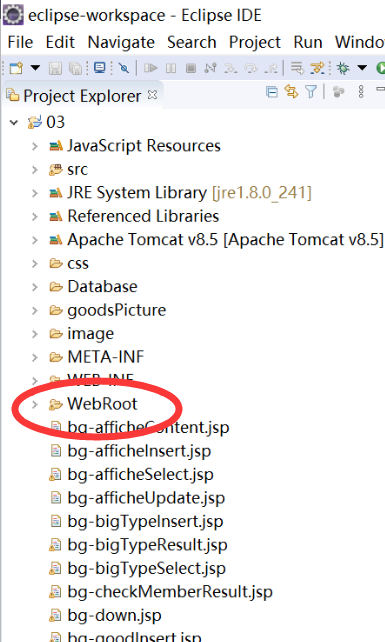Click the Save All toolbar icon
Viewport: 385px width, 642px height.
click(75, 68)
